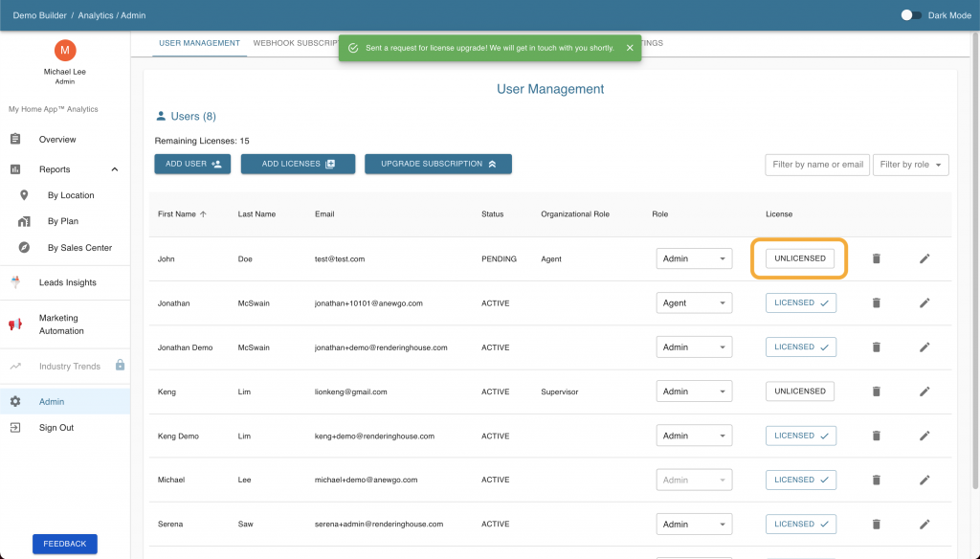This screenshot has height=559, width=980.
Task: Toggle UNLICENSED license for Keng Lim lionkeng@gmail.com
Action: (x=800, y=391)
